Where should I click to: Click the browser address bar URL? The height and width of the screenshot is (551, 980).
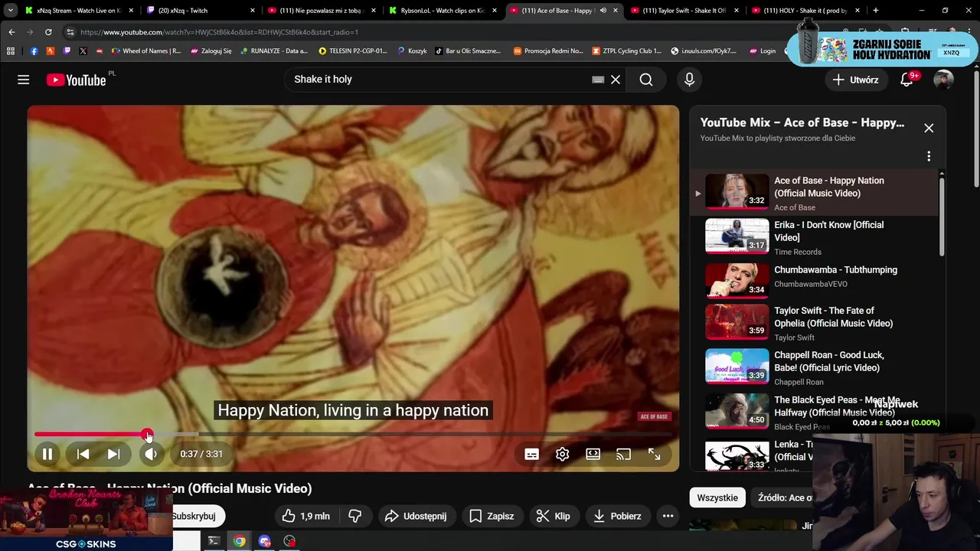pos(219,32)
